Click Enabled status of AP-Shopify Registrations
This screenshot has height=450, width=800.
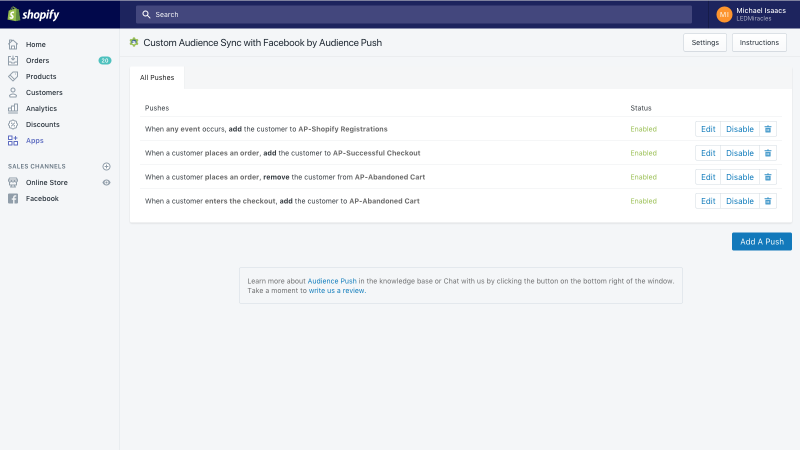tap(643, 129)
